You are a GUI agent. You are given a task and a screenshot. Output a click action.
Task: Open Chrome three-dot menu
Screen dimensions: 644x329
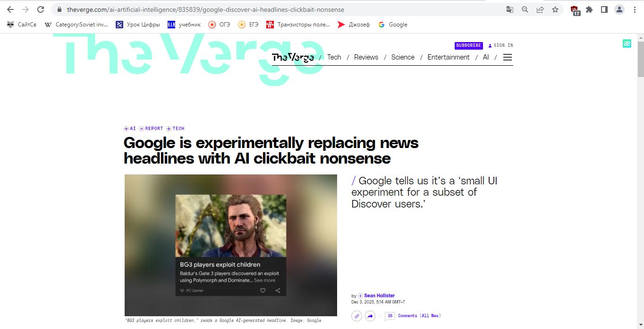[x=634, y=9]
